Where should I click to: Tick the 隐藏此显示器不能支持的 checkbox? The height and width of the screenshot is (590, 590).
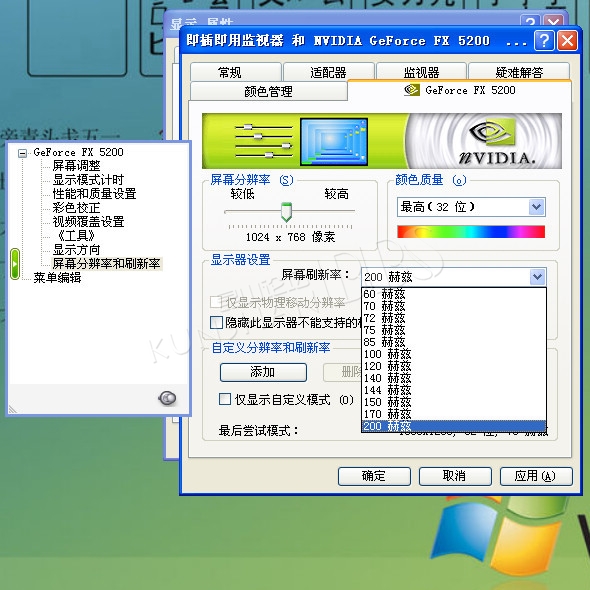tap(216, 322)
